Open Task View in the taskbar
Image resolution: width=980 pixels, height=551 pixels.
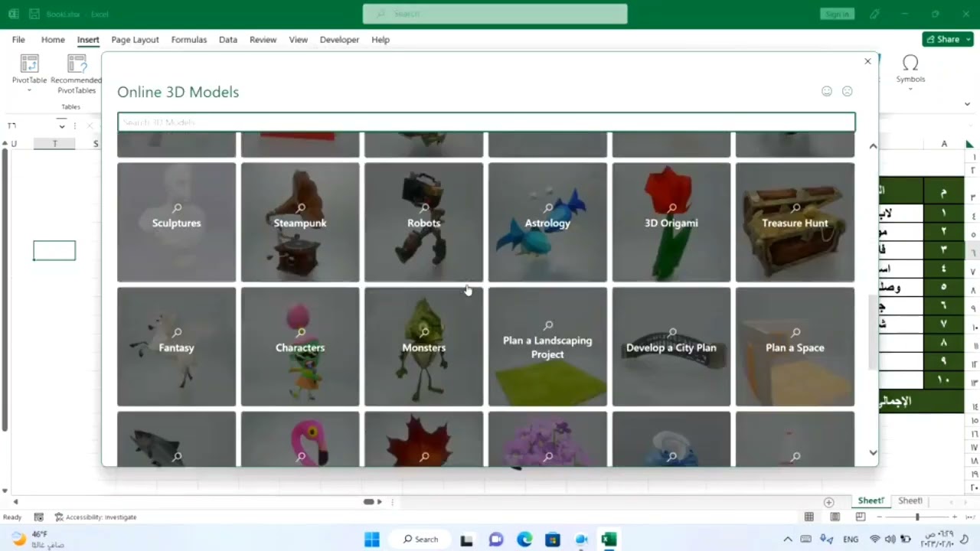pyautogui.click(x=466, y=540)
